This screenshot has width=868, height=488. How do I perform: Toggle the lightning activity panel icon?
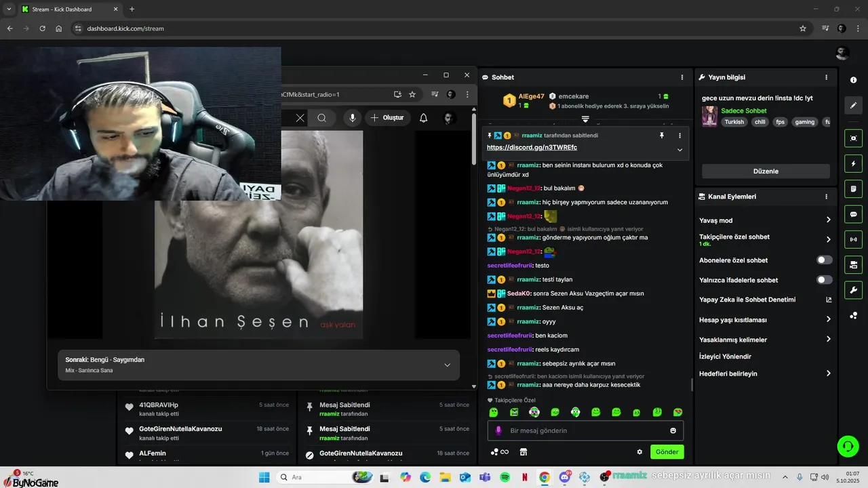pyautogui.click(x=853, y=163)
